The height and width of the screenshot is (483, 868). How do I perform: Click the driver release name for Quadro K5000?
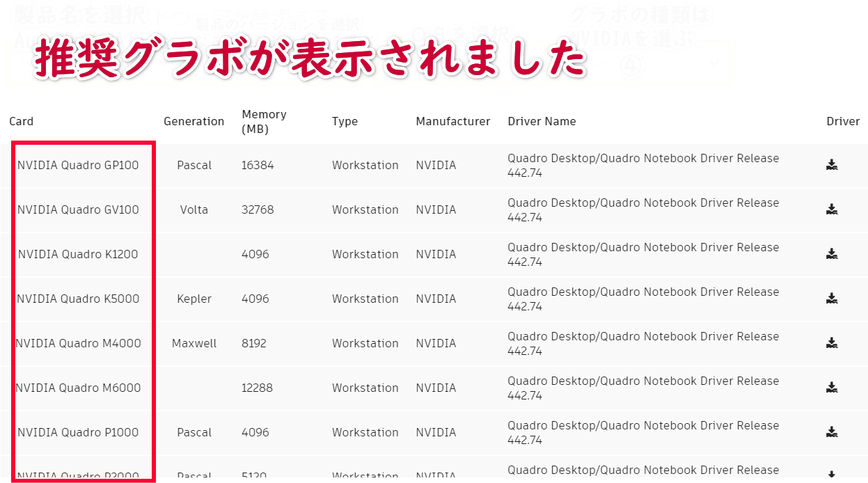point(643,299)
